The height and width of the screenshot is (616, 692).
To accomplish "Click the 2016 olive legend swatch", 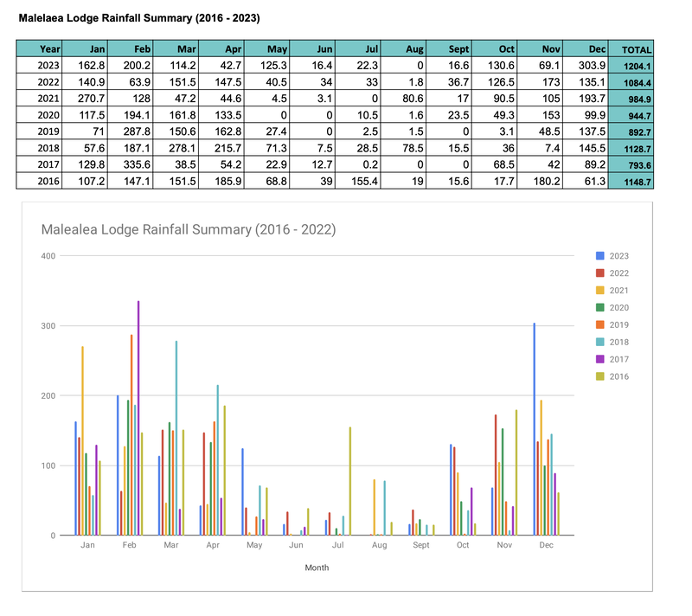I will tap(599, 376).
